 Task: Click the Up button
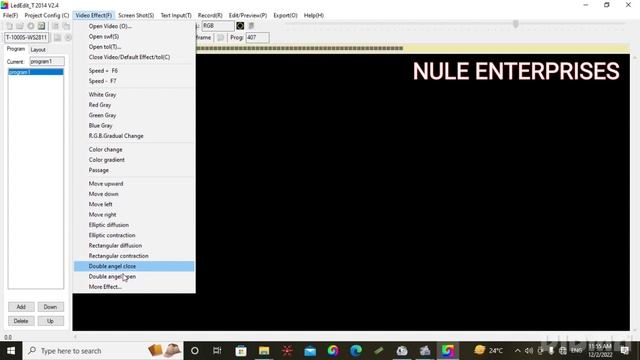click(x=50, y=321)
